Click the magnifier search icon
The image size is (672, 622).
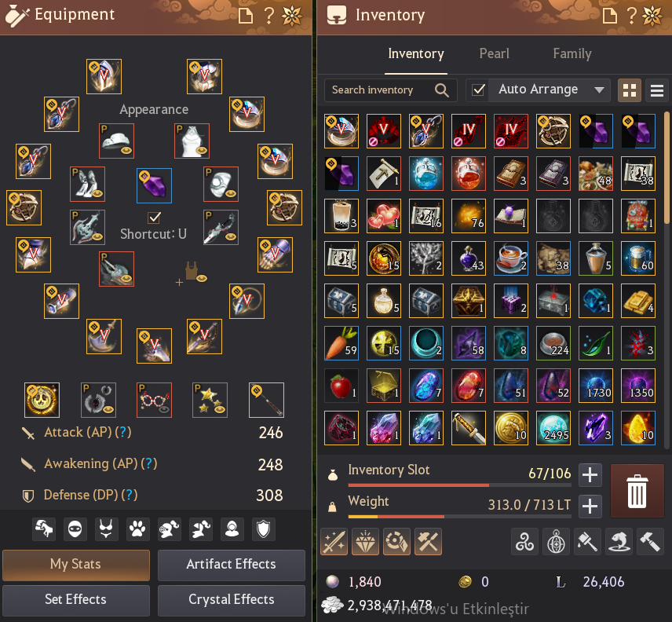click(442, 90)
